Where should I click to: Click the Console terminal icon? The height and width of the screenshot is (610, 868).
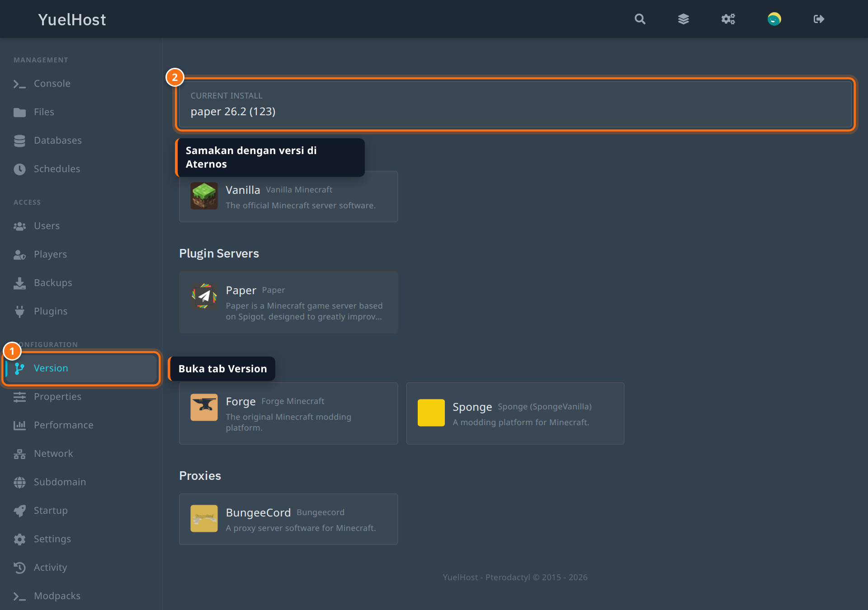pos(19,84)
